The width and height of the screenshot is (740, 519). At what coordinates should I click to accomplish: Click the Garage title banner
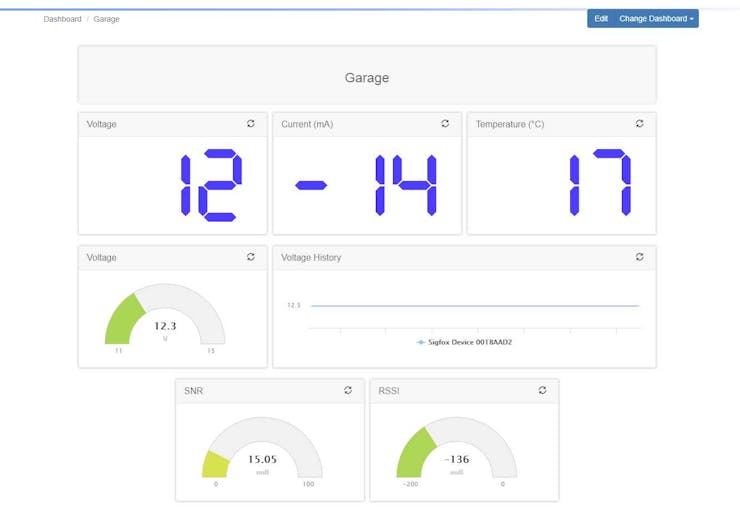coord(367,75)
